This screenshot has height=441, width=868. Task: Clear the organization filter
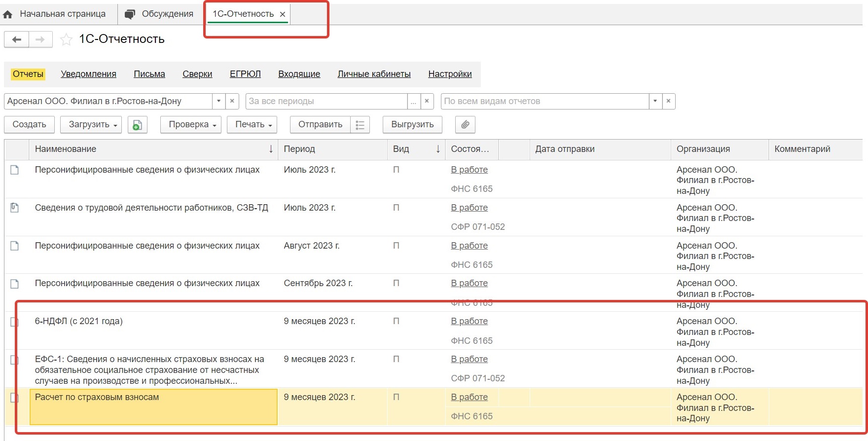pyautogui.click(x=232, y=101)
